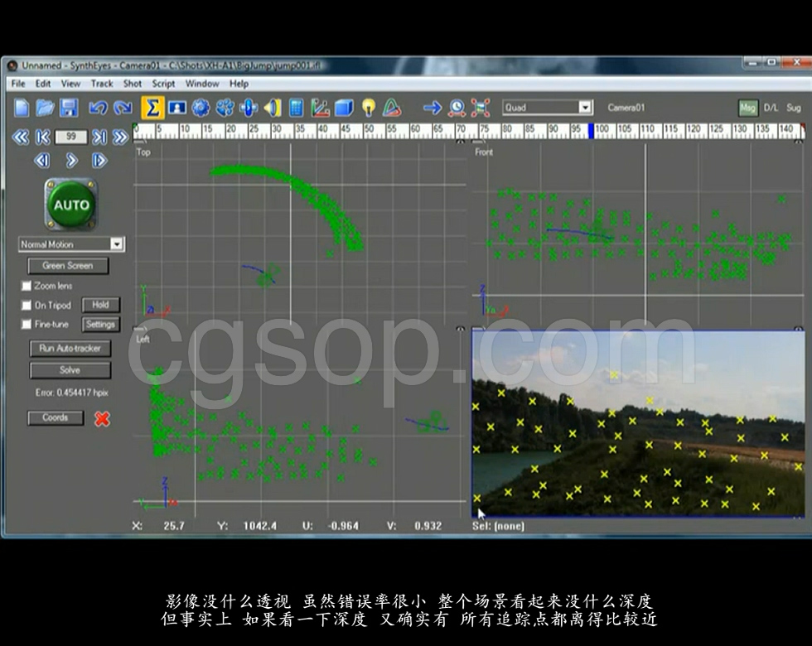The height and width of the screenshot is (646, 812).
Task: Open the Quad view layout dropdown
Action: click(x=547, y=107)
